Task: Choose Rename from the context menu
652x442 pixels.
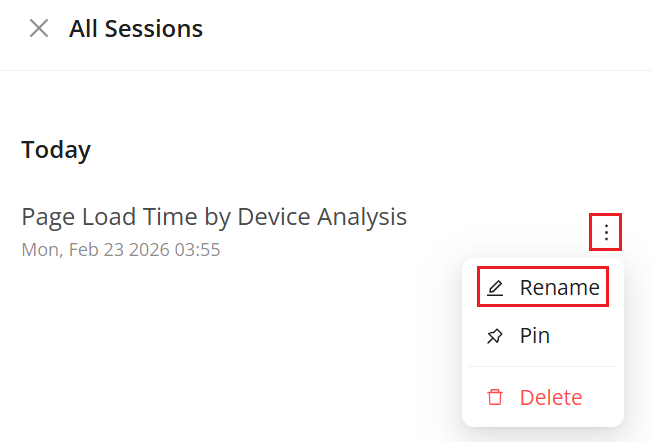Action: point(558,288)
